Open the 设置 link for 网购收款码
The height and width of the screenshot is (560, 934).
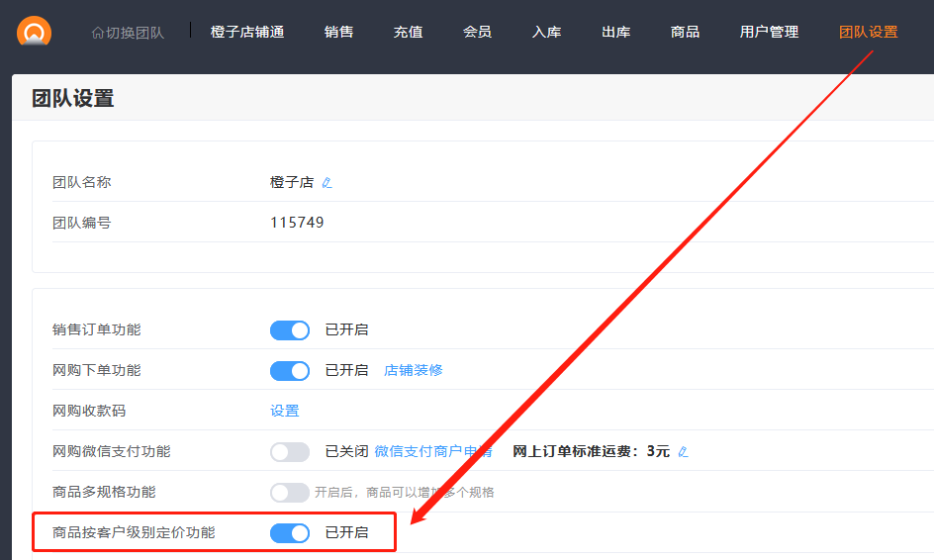(285, 411)
